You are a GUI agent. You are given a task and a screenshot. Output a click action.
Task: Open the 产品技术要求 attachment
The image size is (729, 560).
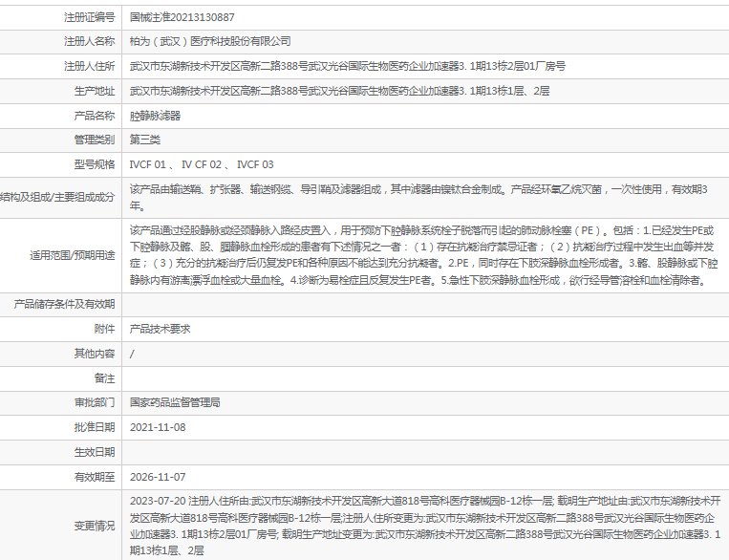[x=160, y=329]
